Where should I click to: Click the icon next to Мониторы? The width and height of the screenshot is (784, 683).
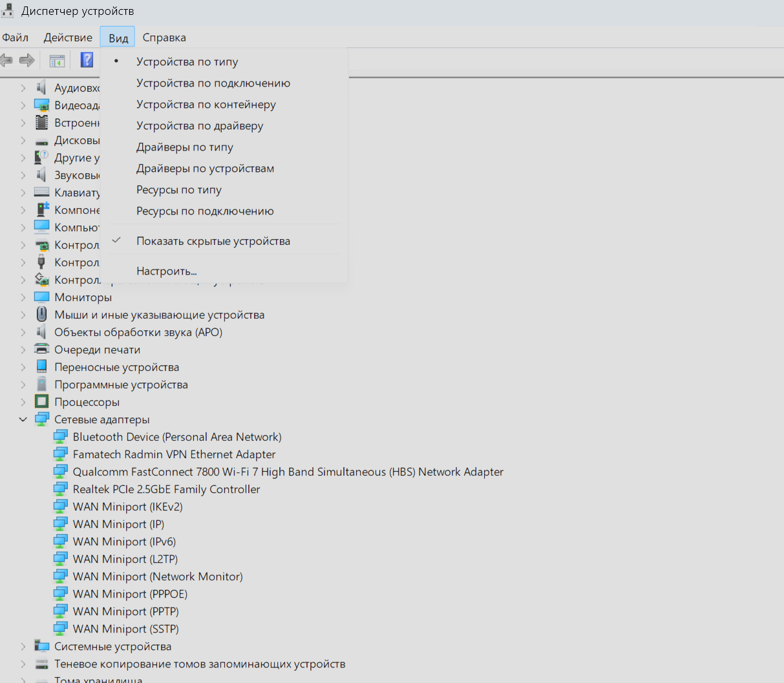(x=41, y=297)
